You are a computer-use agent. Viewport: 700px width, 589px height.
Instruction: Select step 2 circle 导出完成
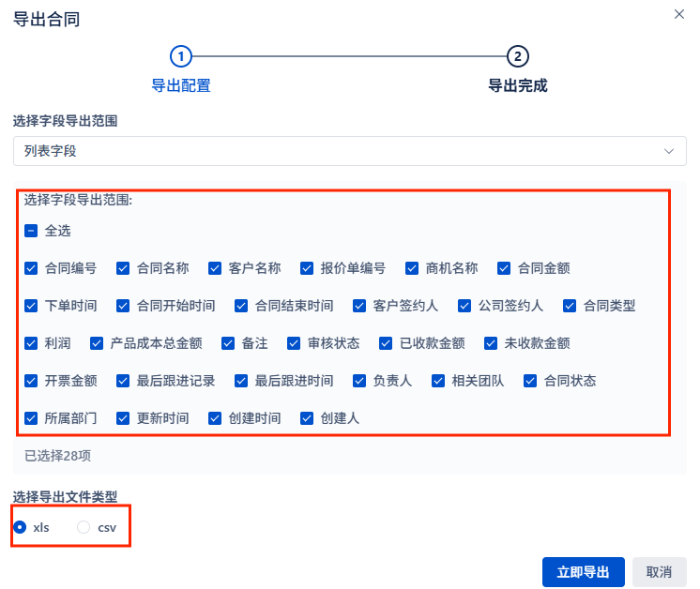click(517, 56)
